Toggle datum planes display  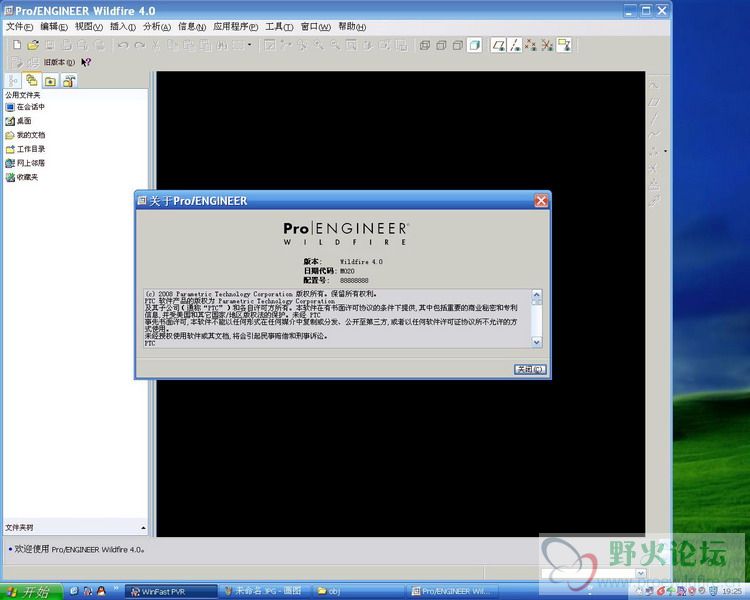498,45
